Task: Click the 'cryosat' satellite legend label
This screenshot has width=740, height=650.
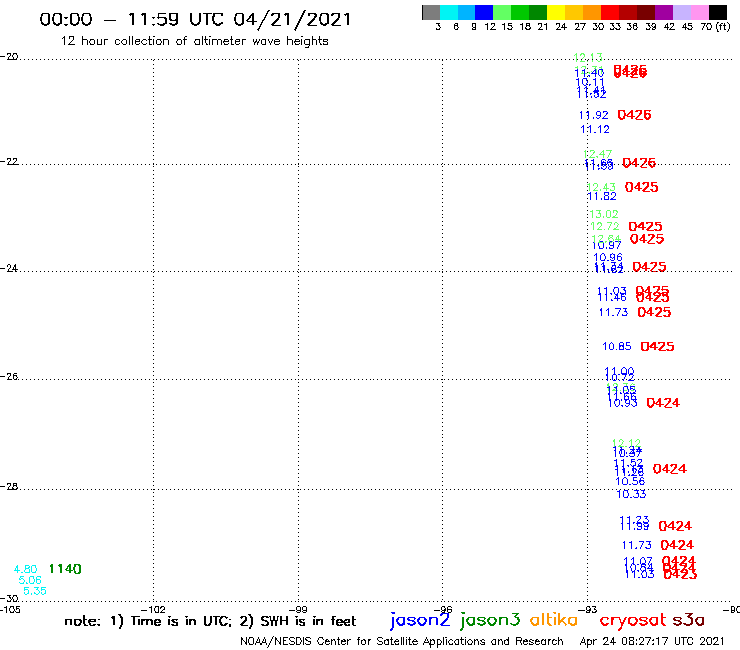Action: [x=633, y=620]
